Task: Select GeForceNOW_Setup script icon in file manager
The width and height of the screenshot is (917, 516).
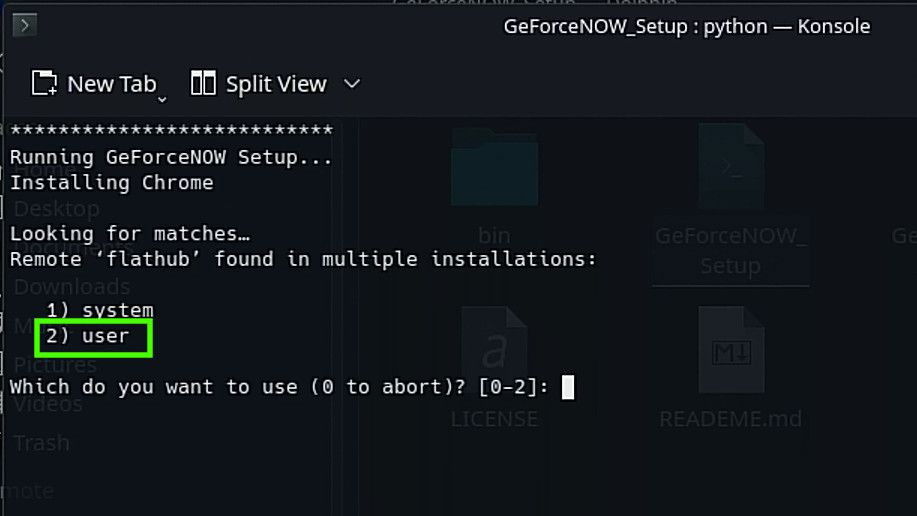Action: 731,167
